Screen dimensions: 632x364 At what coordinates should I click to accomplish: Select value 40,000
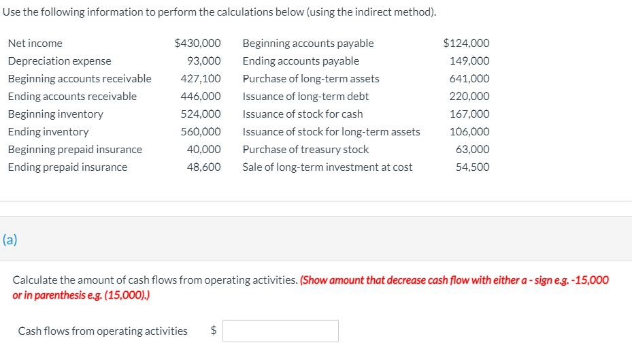(x=204, y=150)
